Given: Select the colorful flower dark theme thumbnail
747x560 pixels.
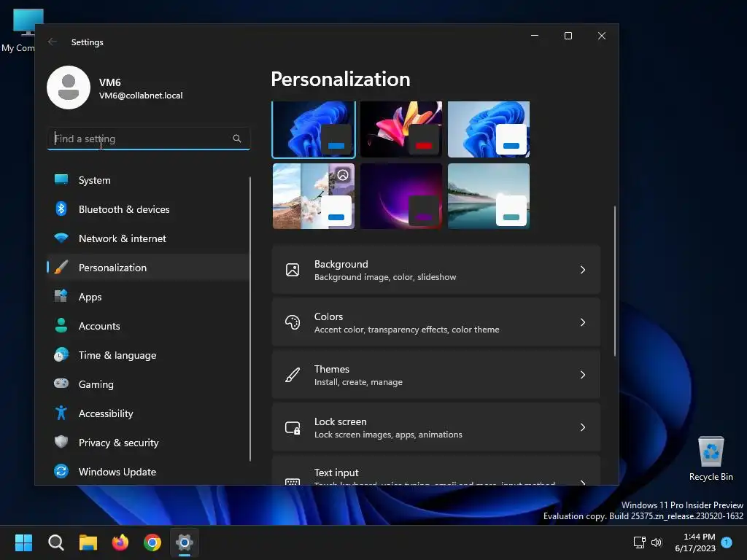Looking at the screenshot, I should pos(401,129).
